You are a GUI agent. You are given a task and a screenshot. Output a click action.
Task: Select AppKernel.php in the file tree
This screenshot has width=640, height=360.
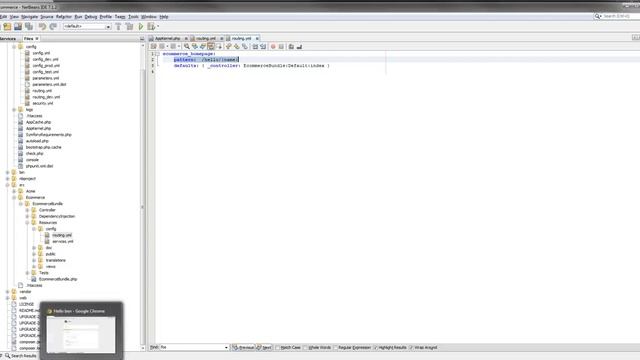point(38,129)
